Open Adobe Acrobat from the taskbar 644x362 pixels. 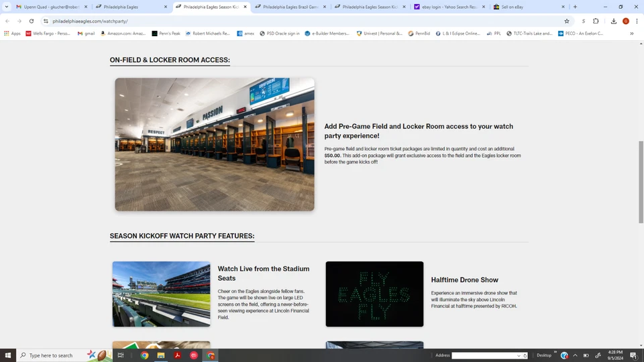pos(177,355)
